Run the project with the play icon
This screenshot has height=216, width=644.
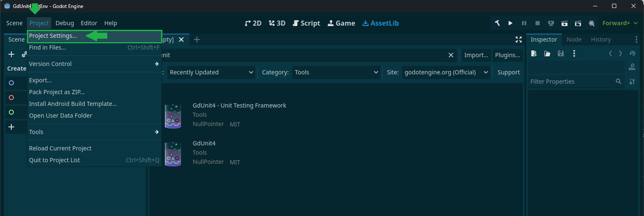pyautogui.click(x=510, y=23)
